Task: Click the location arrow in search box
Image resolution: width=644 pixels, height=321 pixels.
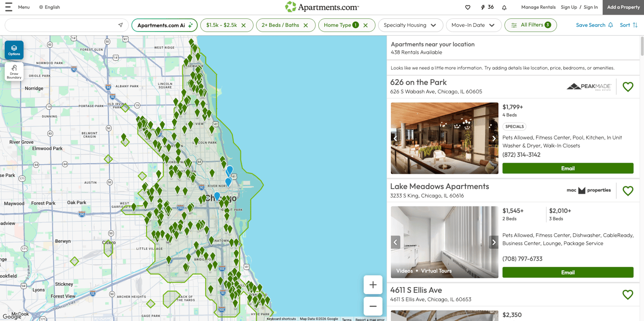Action: [x=121, y=25]
